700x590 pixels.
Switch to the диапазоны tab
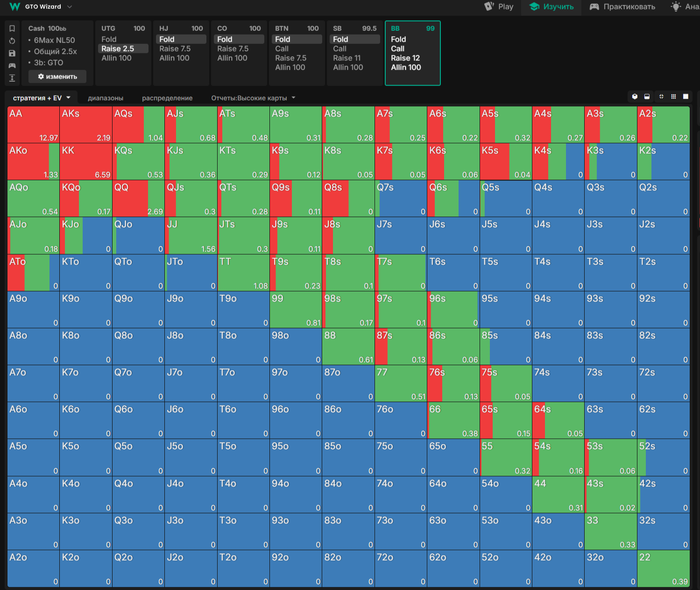[x=105, y=98]
